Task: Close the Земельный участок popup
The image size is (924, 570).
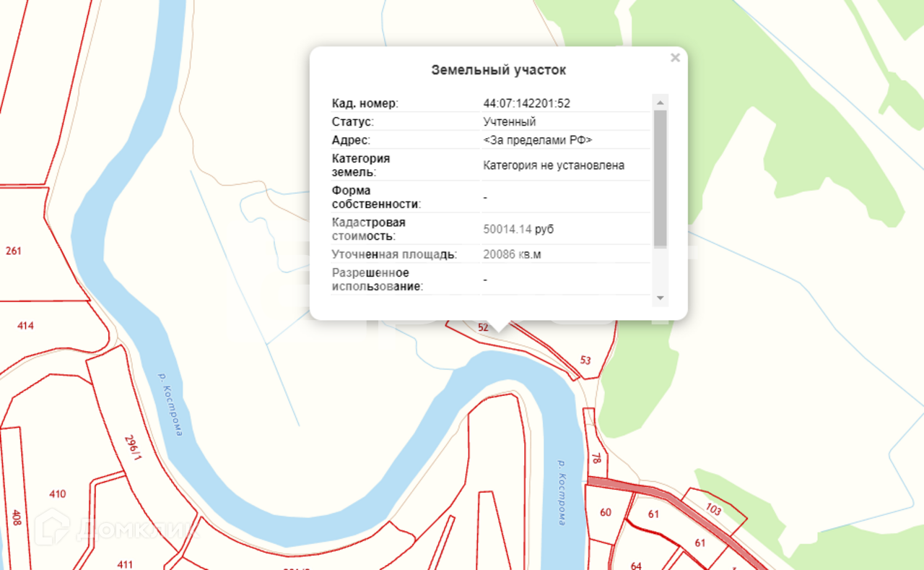Action: click(x=675, y=58)
